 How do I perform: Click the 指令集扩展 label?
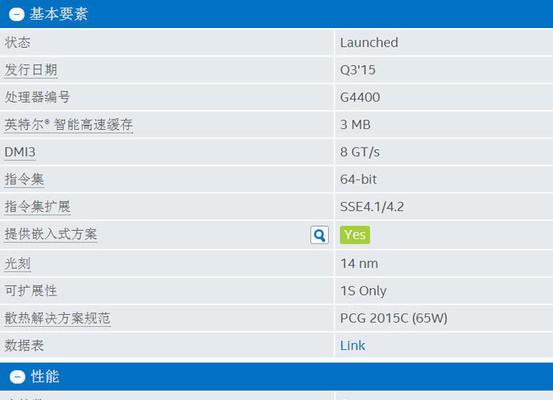click(37, 207)
